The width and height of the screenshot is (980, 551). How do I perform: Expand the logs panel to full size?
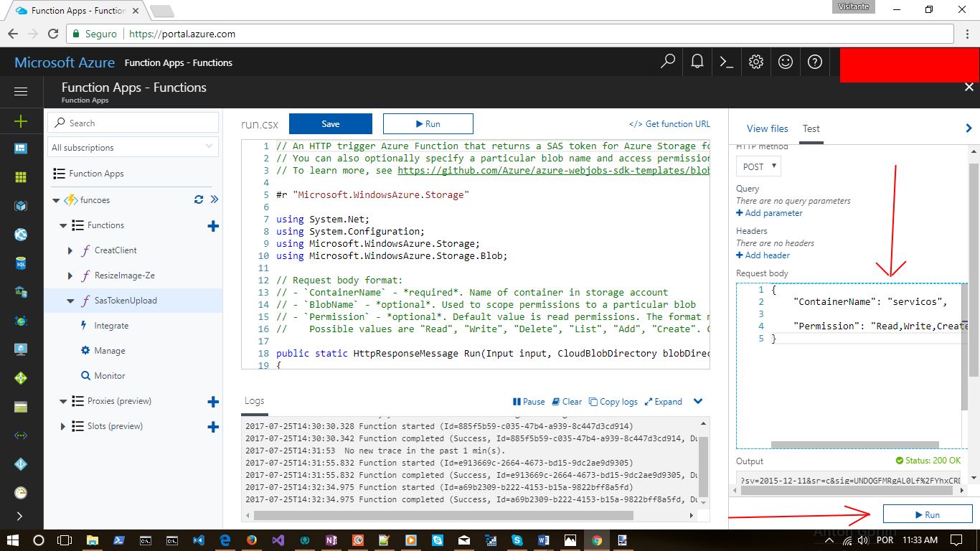(664, 402)
